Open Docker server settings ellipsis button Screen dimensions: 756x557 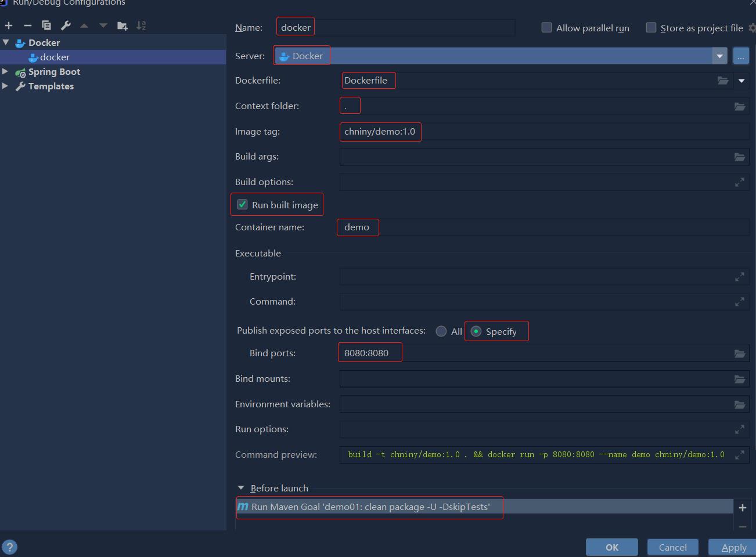coord(741,56)
